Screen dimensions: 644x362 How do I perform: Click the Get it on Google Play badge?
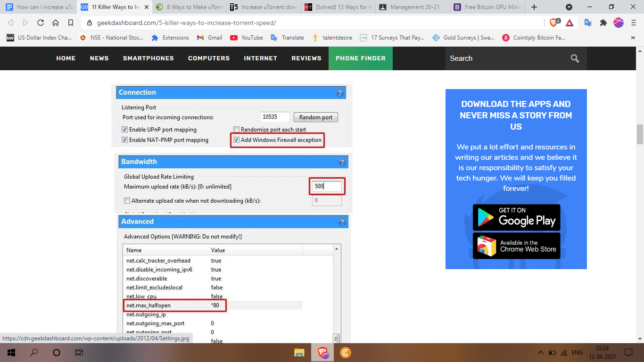(x=517, y=217)
